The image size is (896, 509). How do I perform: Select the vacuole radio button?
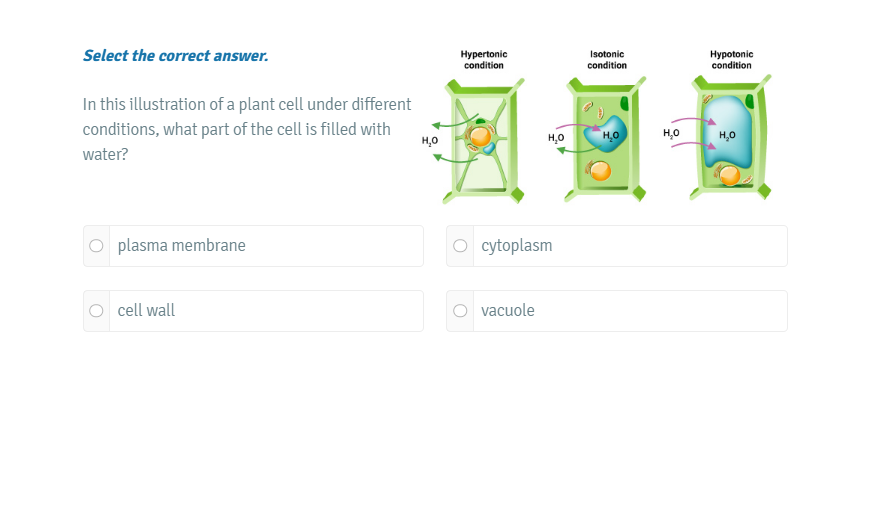460,311
